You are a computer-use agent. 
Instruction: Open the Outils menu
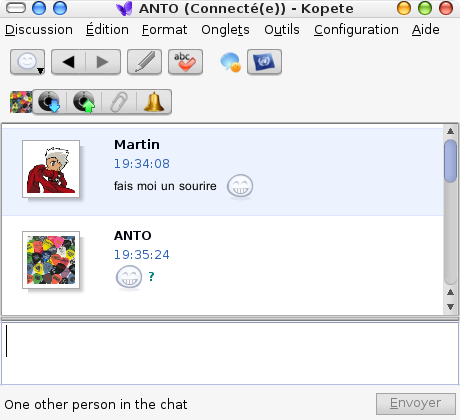[x=282, y=30]
